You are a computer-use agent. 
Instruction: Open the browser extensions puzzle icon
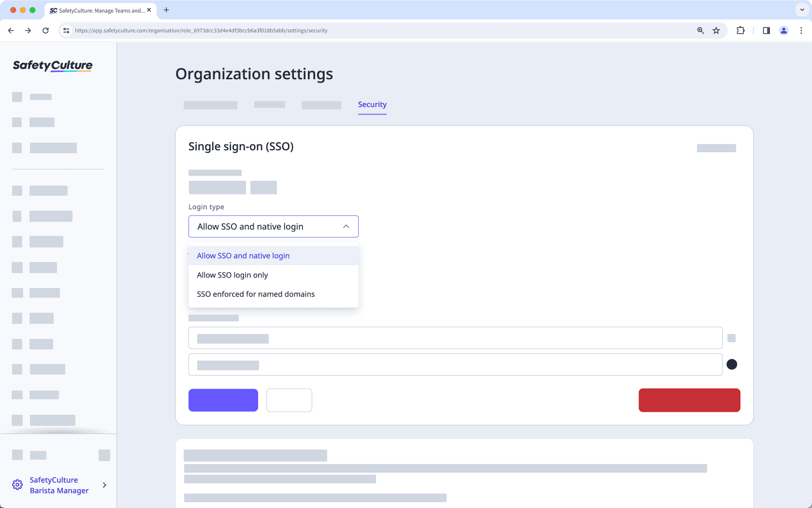point(740,30)
